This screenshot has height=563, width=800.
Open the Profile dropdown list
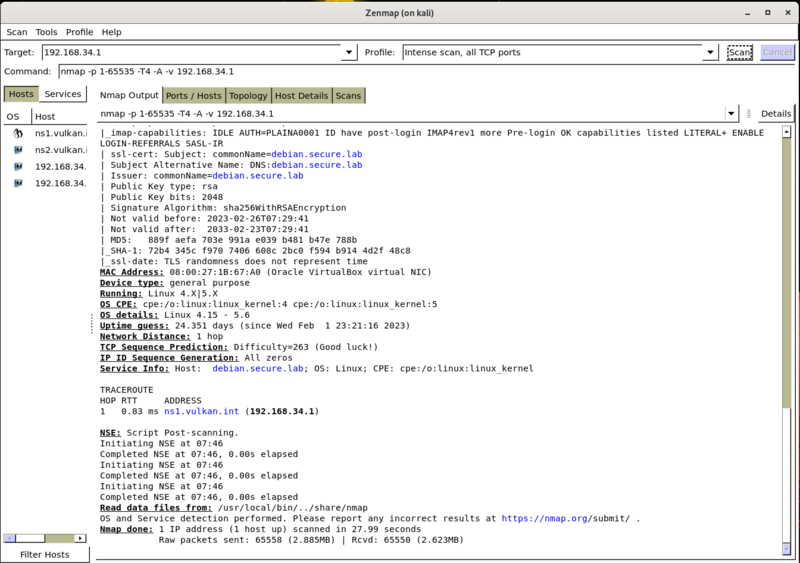click(x=710, y=52)
